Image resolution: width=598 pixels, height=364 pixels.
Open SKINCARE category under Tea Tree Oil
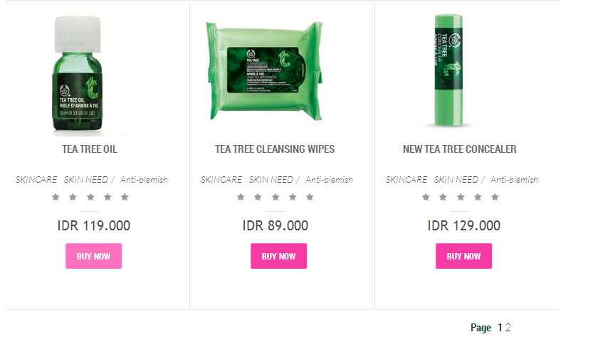(36, 179)
